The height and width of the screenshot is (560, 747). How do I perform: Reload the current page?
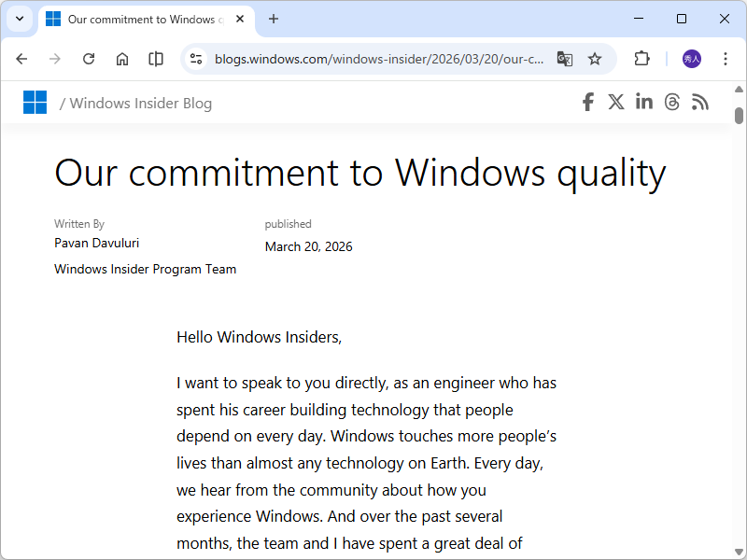(88, 58)
